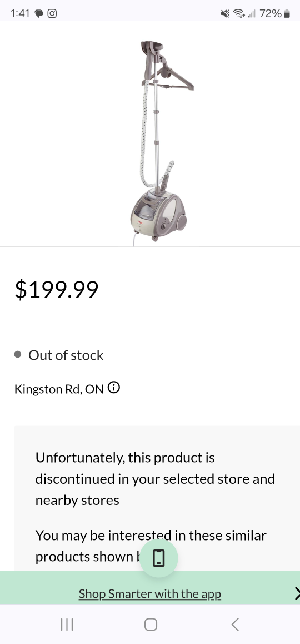
Task: Tap the product discontinued notice message
Action: click(155, 478)
